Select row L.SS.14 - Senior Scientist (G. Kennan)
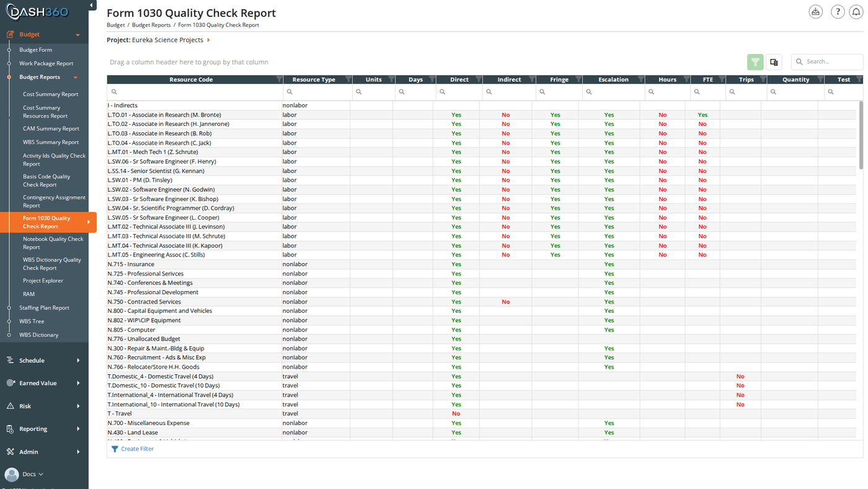 click(481, 171)
